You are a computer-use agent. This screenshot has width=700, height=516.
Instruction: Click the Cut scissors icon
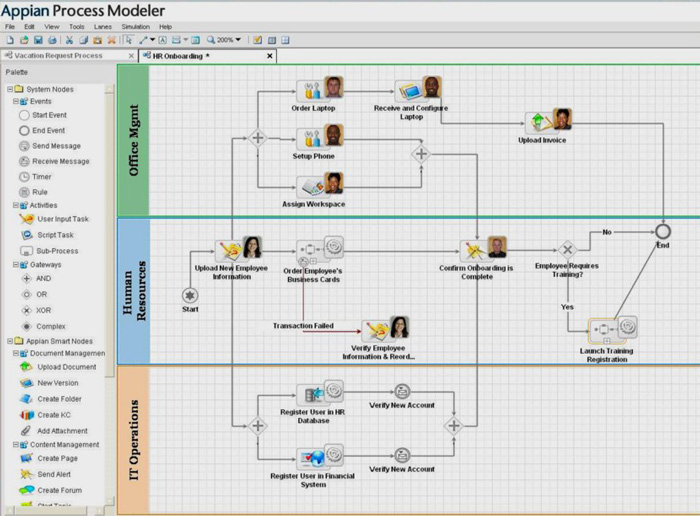(69, 40)
